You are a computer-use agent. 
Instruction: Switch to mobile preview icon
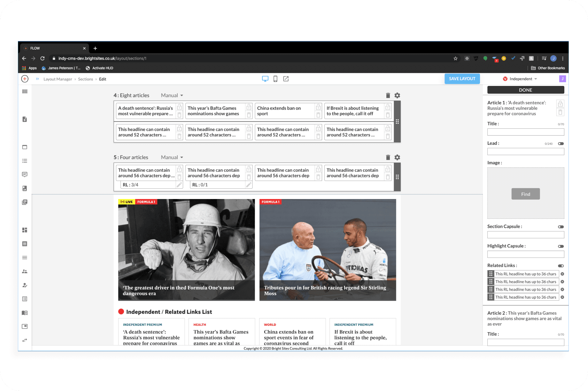pos(275,79)
